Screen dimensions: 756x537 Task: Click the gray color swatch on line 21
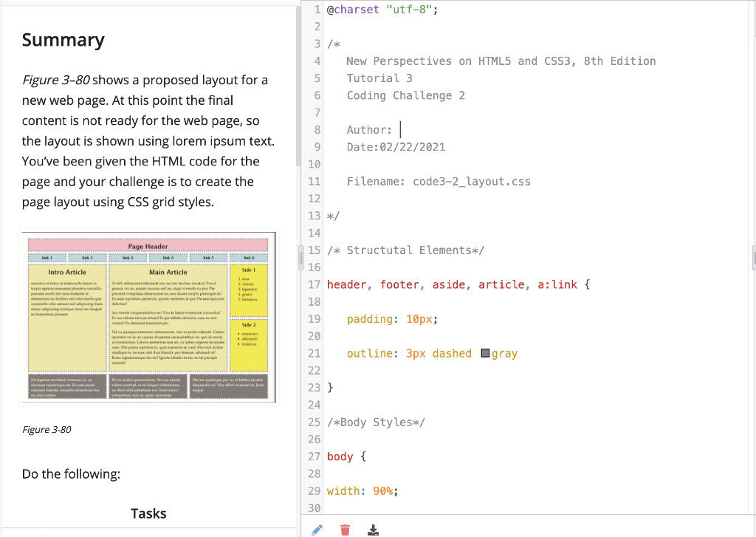(x=486, y=353)
